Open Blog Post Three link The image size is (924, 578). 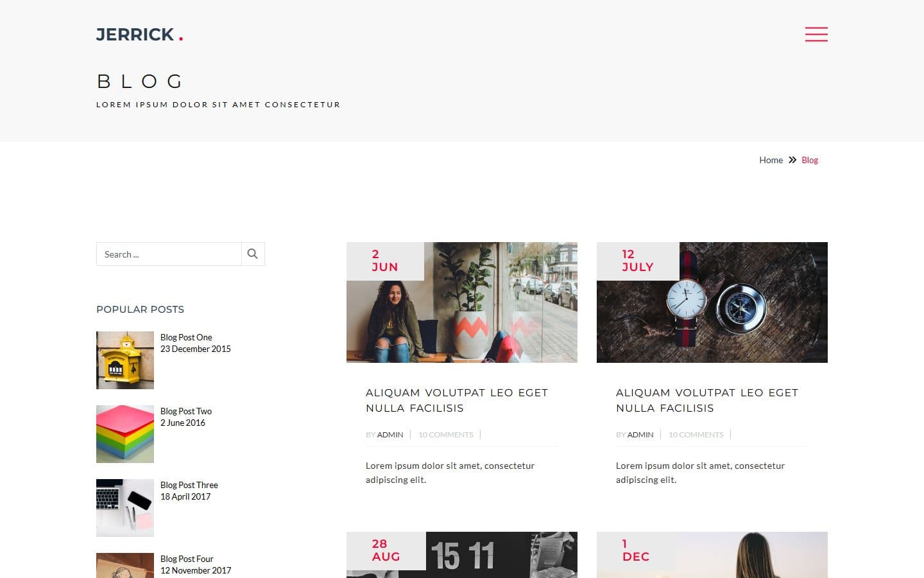point(189,485)
